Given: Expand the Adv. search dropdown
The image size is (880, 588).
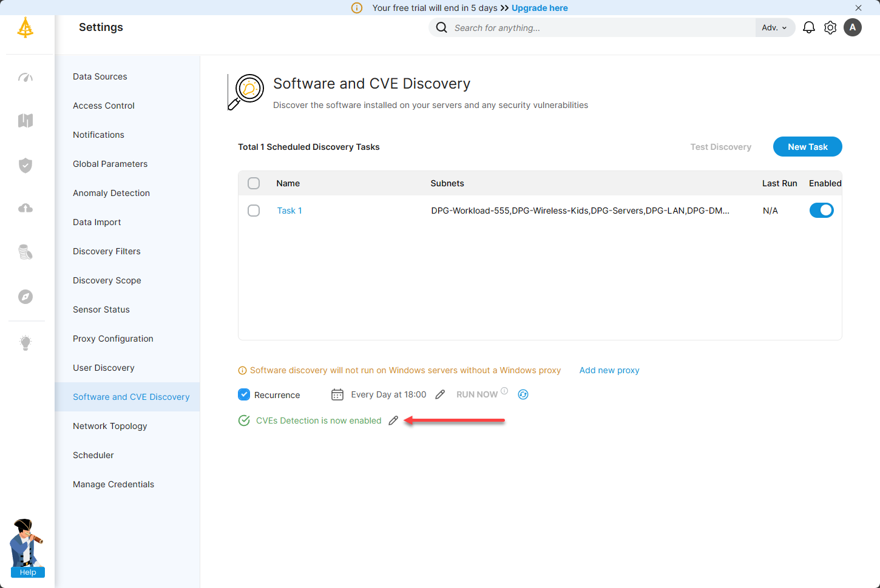Looking at the screenshot, I should (774, 28).
